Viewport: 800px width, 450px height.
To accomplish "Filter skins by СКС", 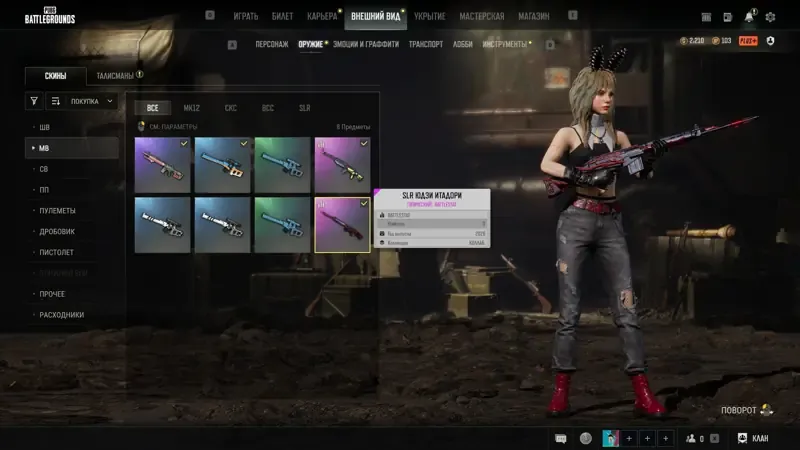I will 231,108.
